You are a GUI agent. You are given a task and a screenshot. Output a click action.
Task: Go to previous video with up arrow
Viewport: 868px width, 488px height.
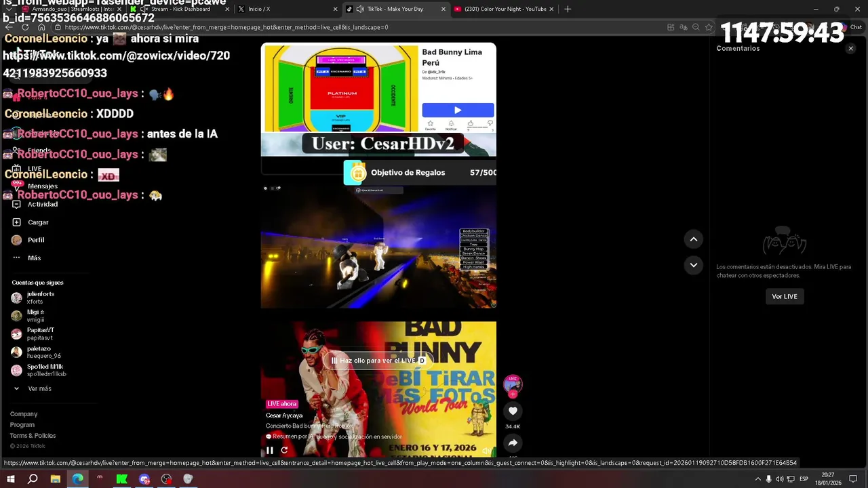(693, 239)
